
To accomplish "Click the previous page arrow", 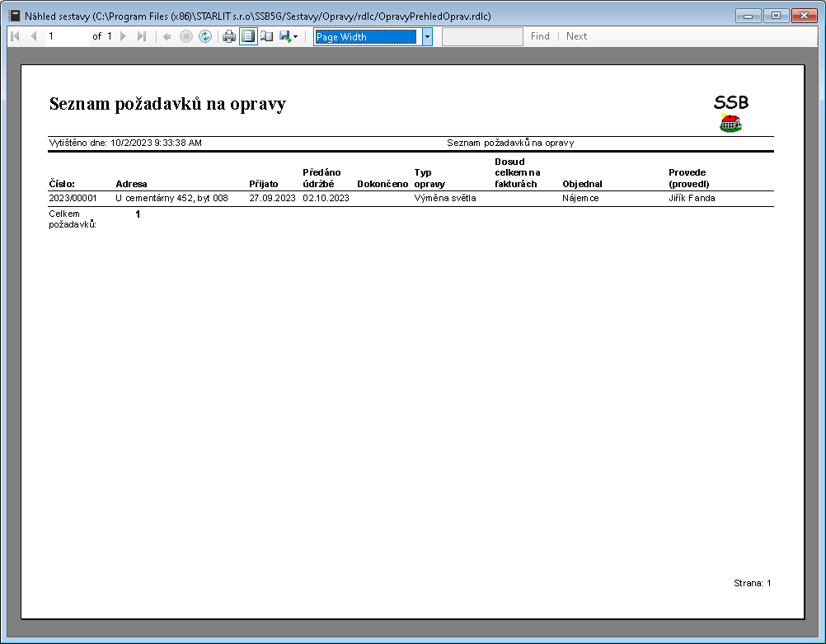I will click(x=34, y=36).
